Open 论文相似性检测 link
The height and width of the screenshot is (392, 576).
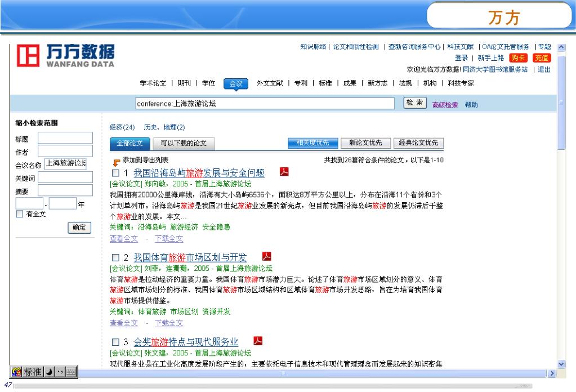(356, 47)
